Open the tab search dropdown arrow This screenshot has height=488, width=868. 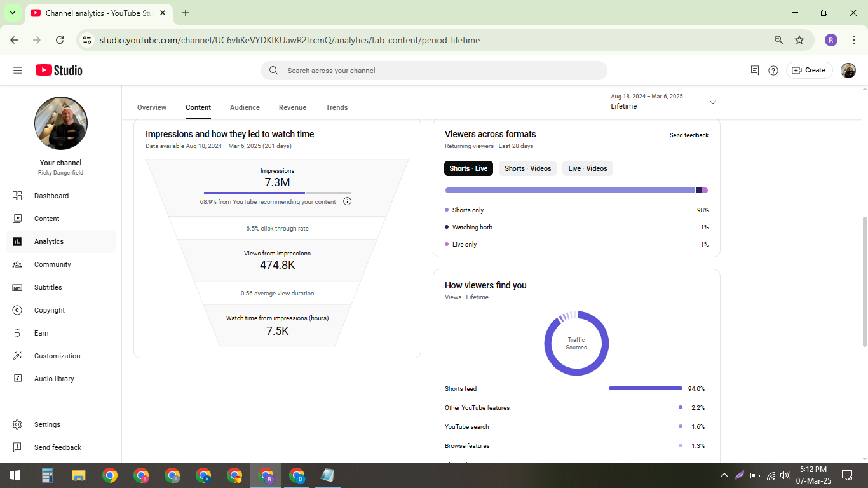tap(12, 13)
